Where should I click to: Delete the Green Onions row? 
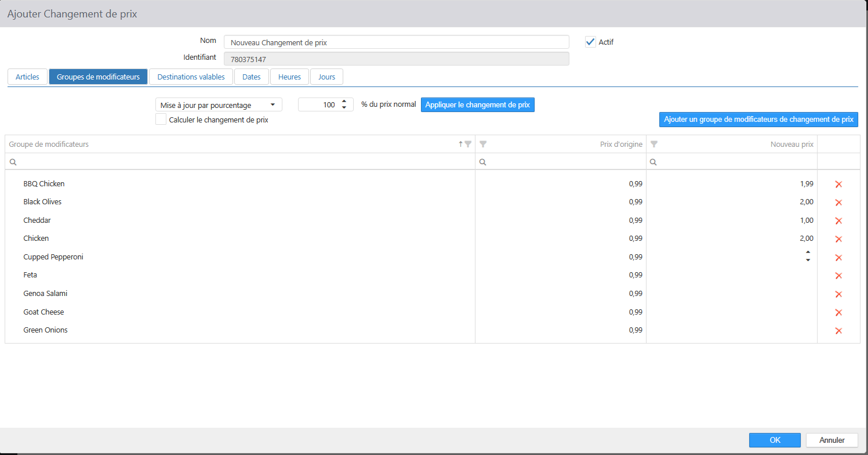(x=838, y=331)
